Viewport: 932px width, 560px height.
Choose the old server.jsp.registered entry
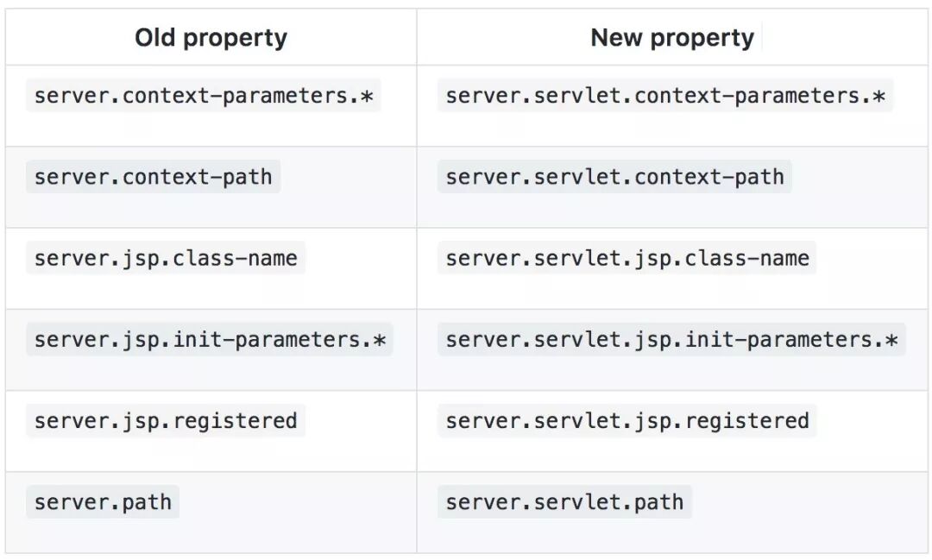tap(166, 421)
